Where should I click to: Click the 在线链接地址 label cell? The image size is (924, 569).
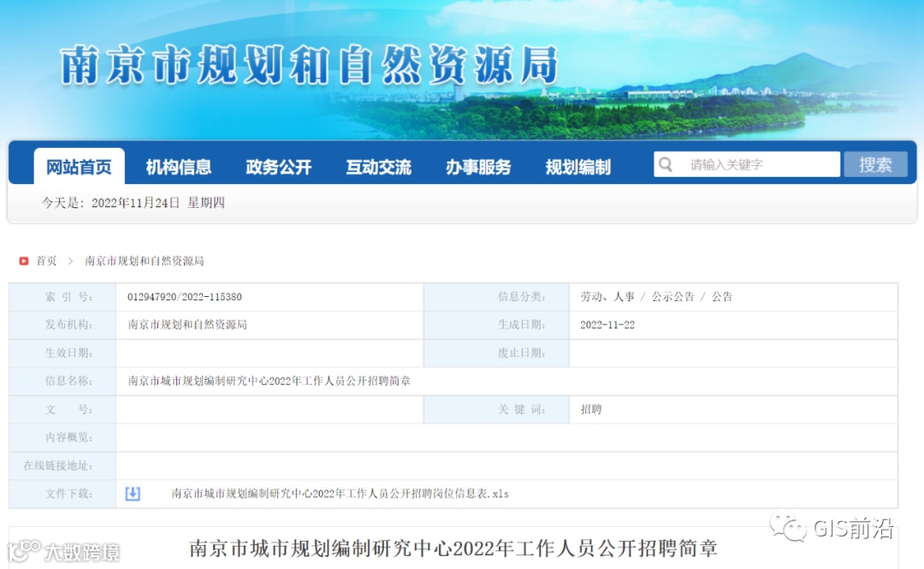click(x=62, y=465)
